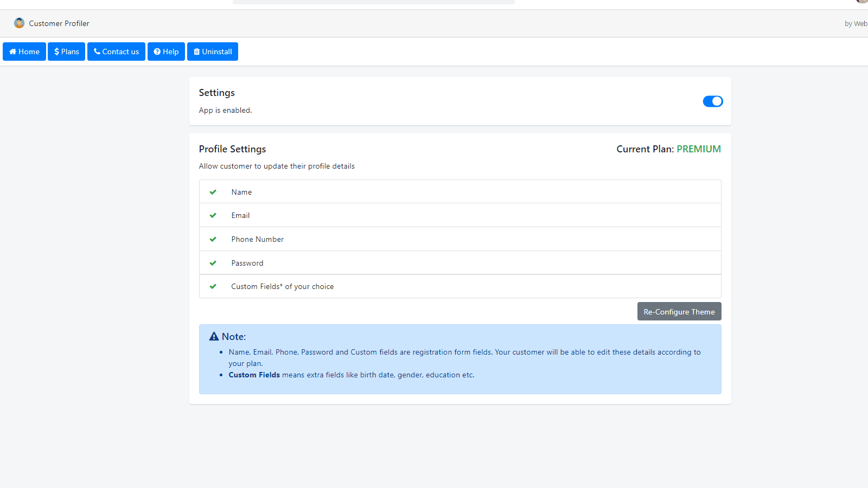
Task: Disable the app with the Settings toggle
Action: (x=712, y=101)
